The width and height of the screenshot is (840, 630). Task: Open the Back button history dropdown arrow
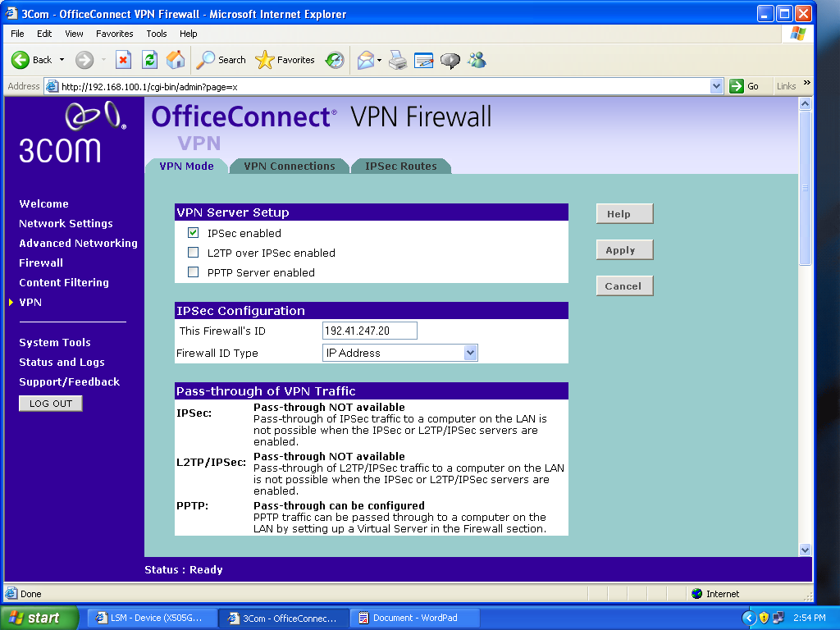point(62,60)
